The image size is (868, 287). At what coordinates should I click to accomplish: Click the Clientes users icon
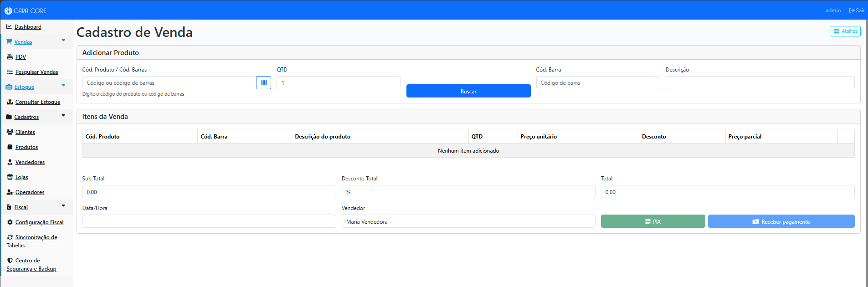(x=10, y=132)
